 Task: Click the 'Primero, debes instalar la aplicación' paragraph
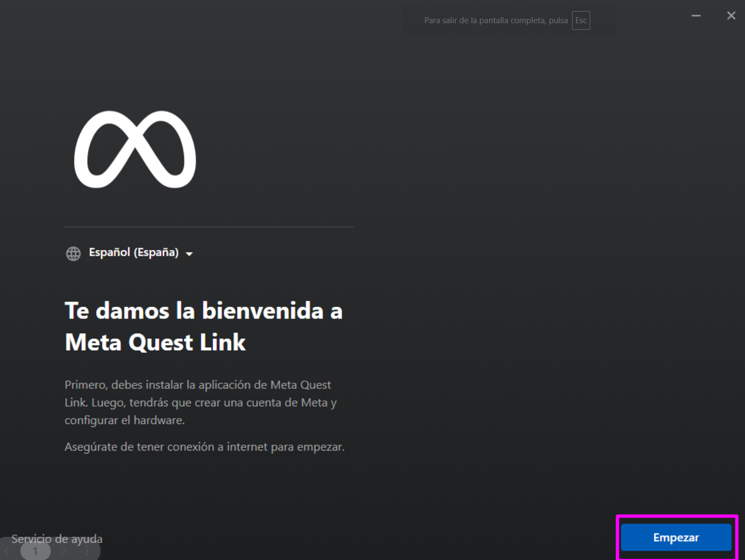pyautogui.click(x=201, y=403)
